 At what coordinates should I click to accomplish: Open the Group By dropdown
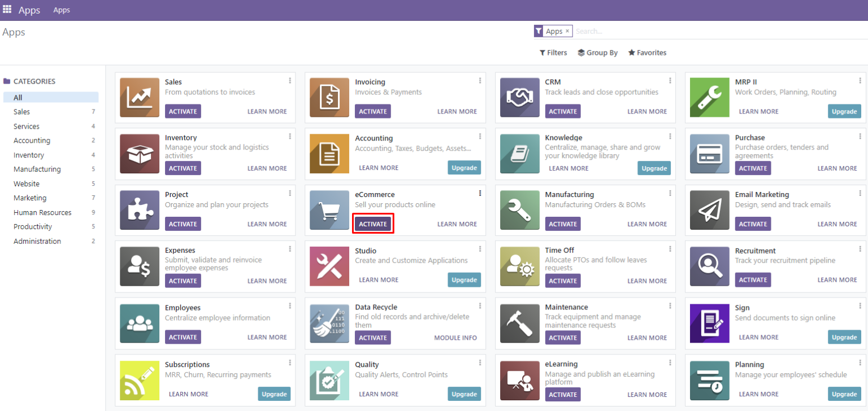point(597,52)
